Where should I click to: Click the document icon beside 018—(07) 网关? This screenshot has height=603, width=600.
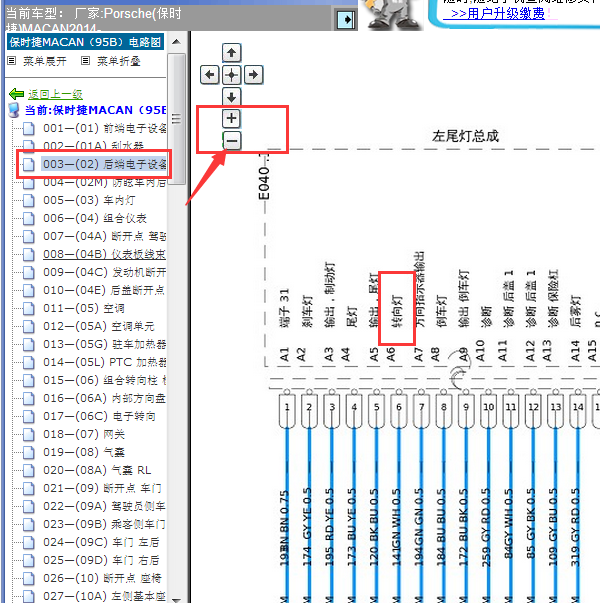tap(28, 435)
